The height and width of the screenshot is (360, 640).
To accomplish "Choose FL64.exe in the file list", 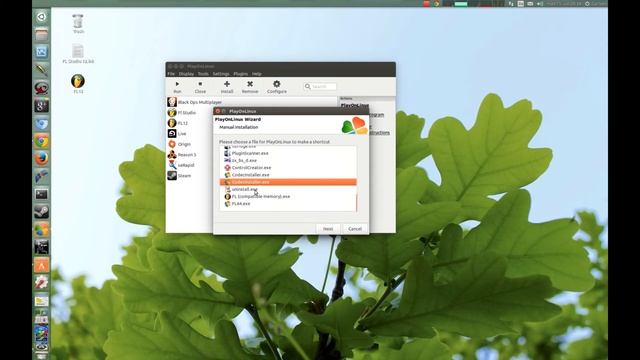I will [288, 204].
